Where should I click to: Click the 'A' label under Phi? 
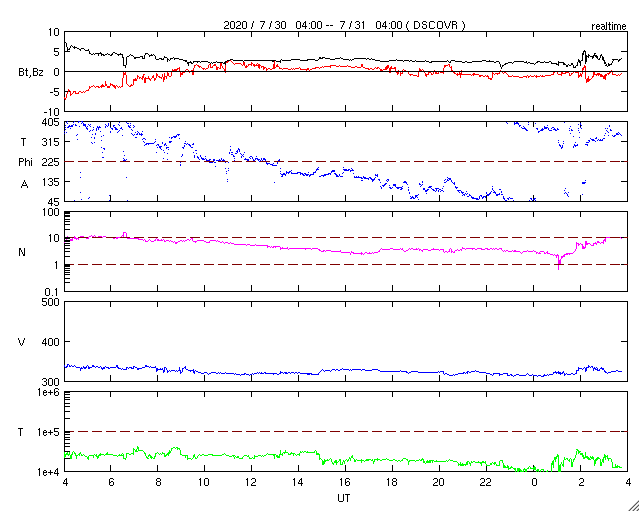pyautogui.click(x=24, y=185)
